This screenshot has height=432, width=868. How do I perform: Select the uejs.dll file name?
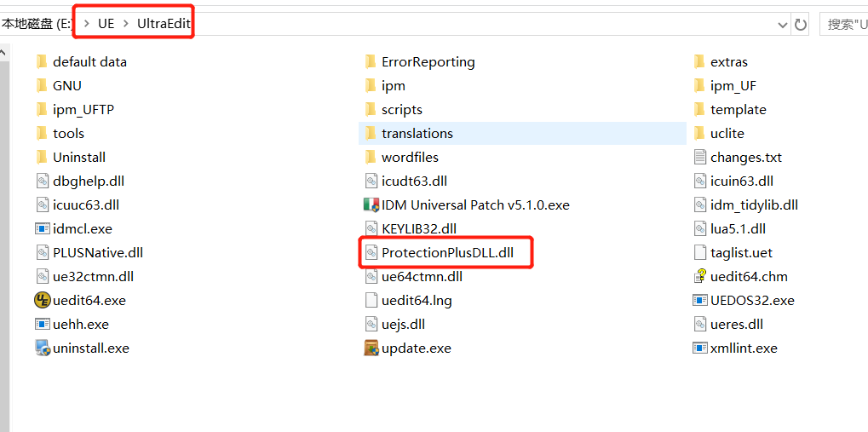tap(404, 325)
